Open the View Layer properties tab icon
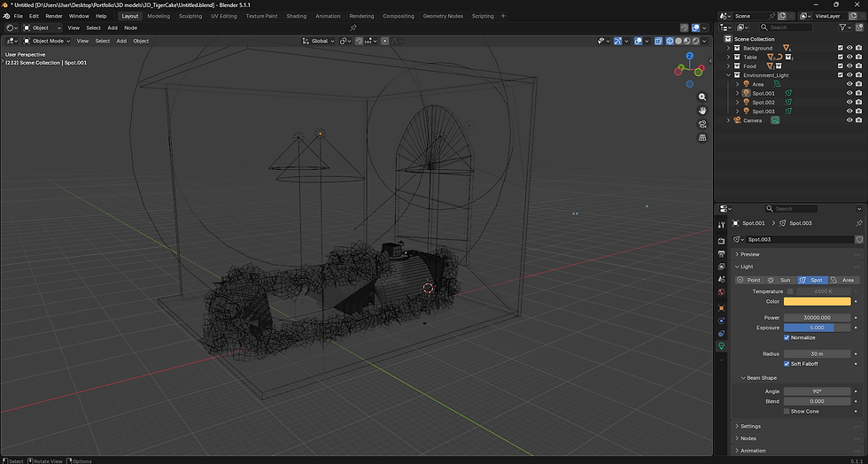The width and height of the screenshot is (868, 464). 721,267
